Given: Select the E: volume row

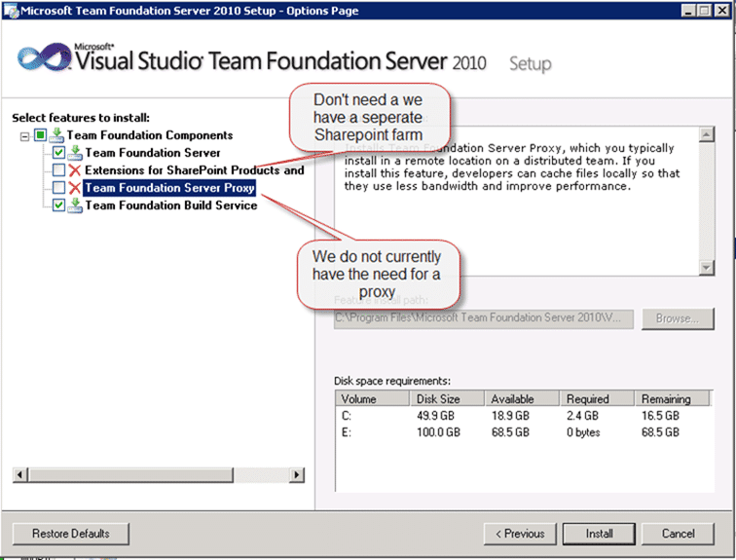Looking at the screenshot, I should 525,432.
